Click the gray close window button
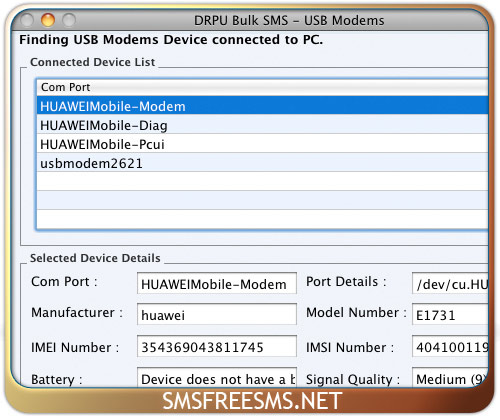500x420 pixels. 27,20
